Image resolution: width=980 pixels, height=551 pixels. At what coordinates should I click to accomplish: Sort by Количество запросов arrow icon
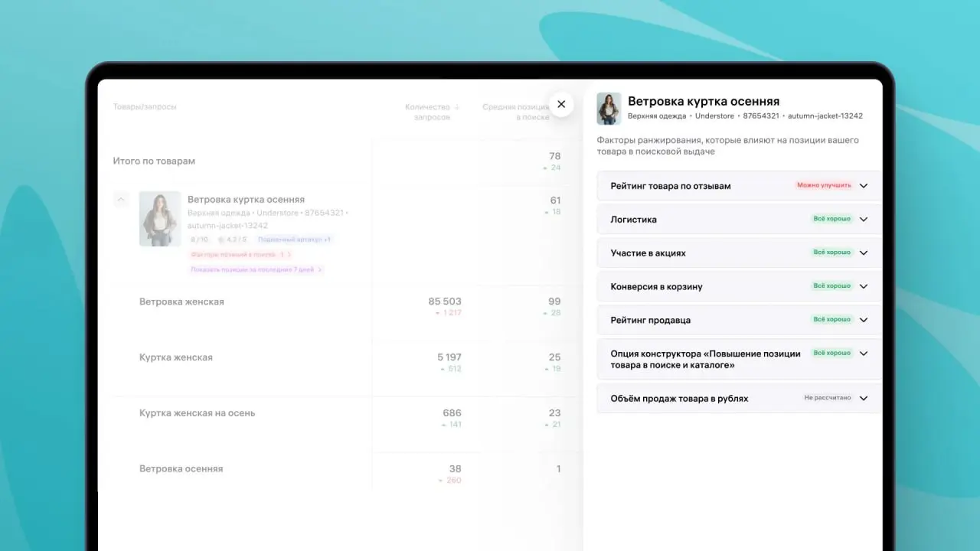[x=457, y=107]
